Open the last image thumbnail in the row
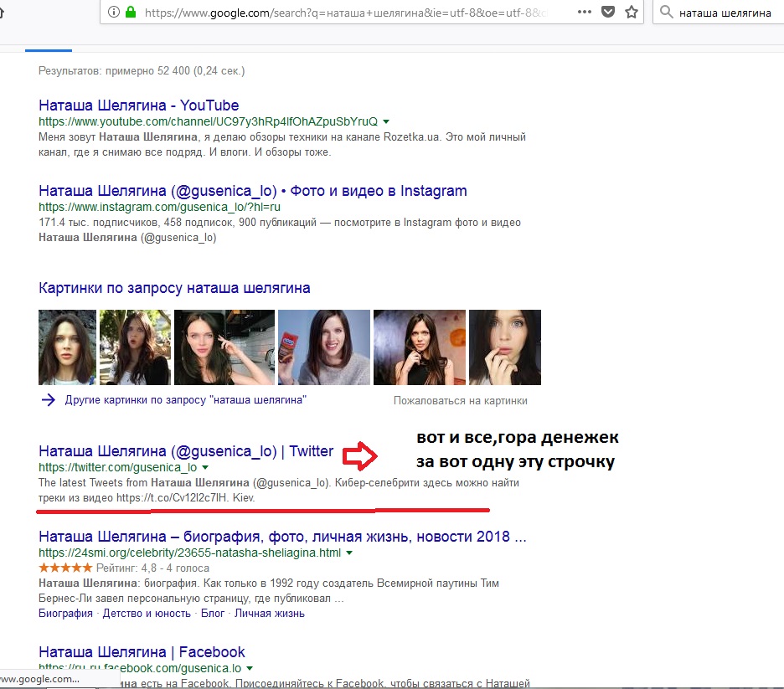 tap(505, 347)
